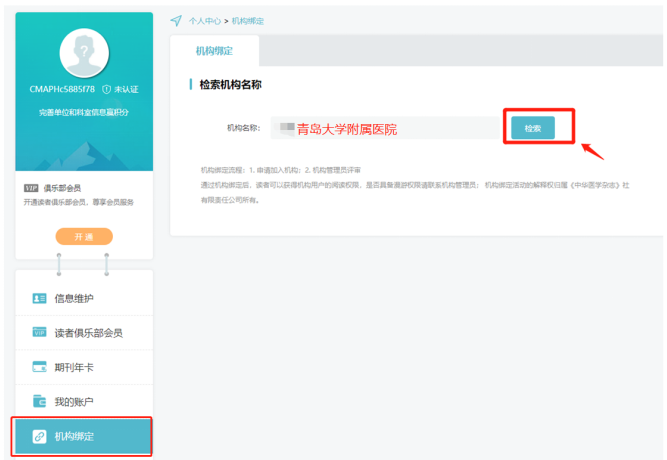667x460 pixels.
Task: Switch to the 机构绑定 tab
Action: click(214, 50)
